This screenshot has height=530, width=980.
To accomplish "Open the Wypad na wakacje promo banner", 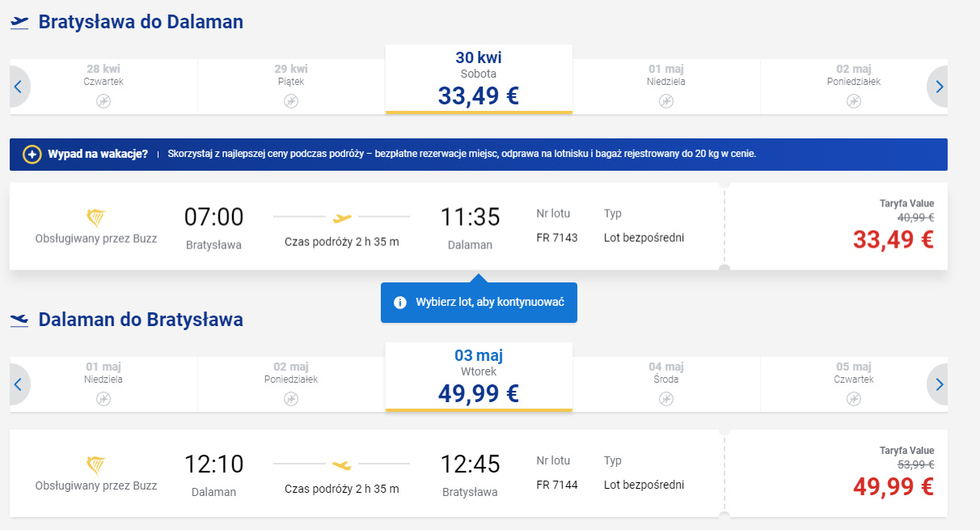I will tap(479, 154).
